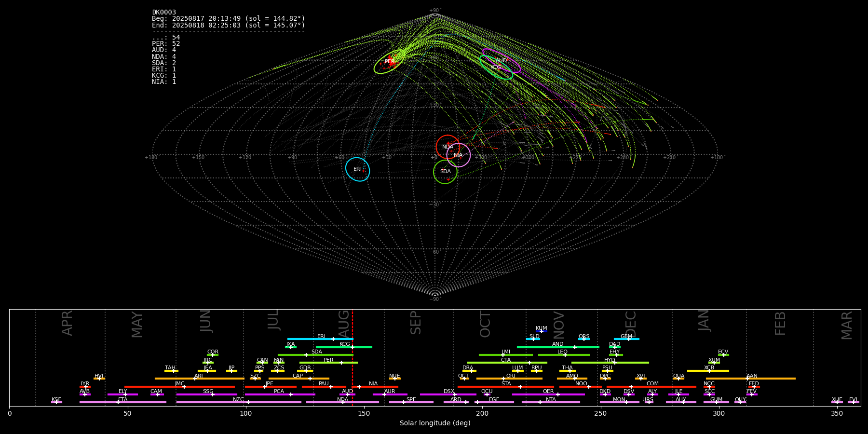
Task: Click the MAR month label in timeline
Action: pos(847,325)
